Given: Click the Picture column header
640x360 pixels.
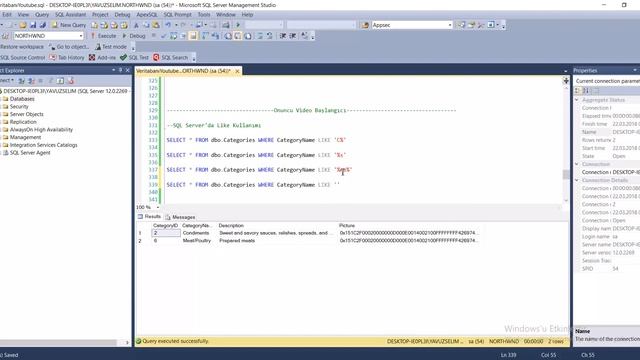Looking at the screenshot, I should click(347, 225).
